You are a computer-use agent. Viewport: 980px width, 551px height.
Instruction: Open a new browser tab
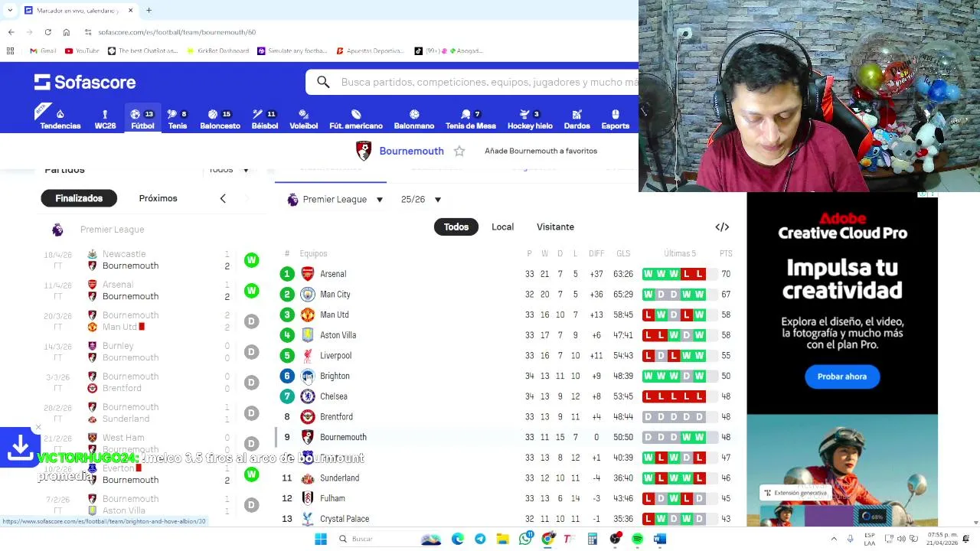tap(149, 11)
